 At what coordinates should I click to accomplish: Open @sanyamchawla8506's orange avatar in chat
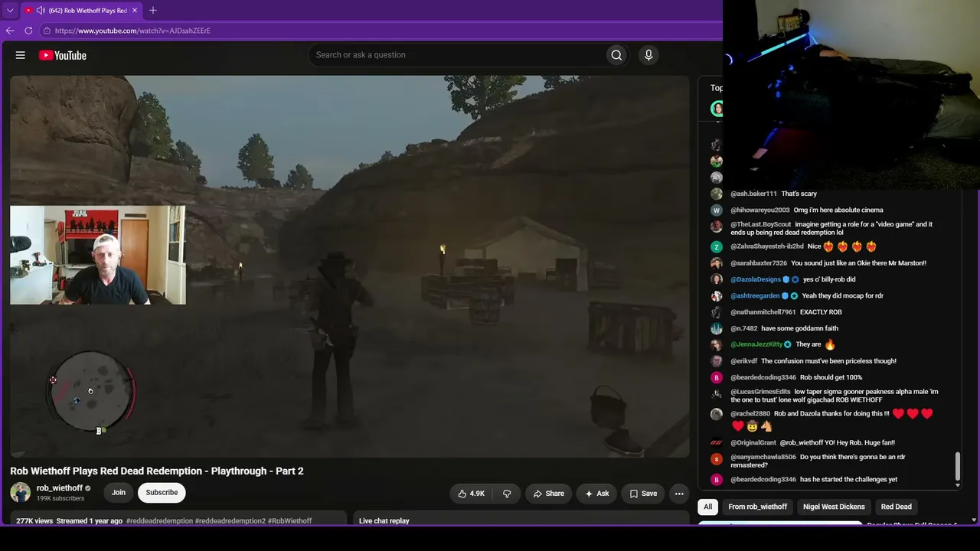[x=717, y=459]
